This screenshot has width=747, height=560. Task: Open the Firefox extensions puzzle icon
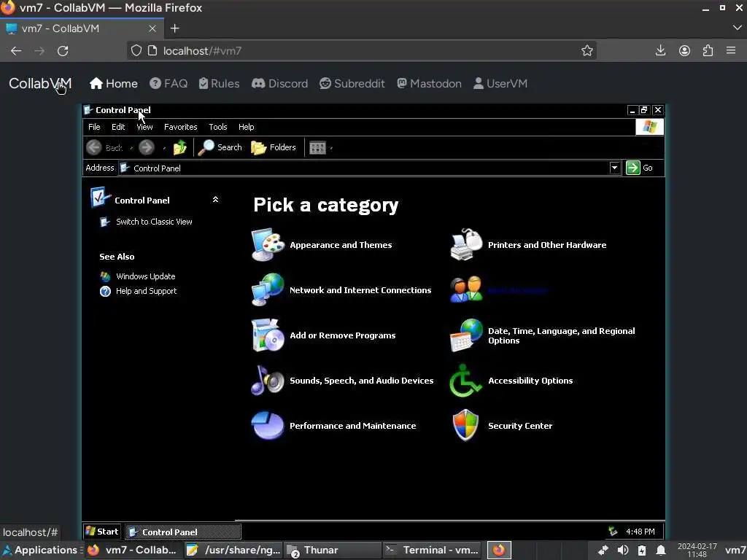pos(708,50)
